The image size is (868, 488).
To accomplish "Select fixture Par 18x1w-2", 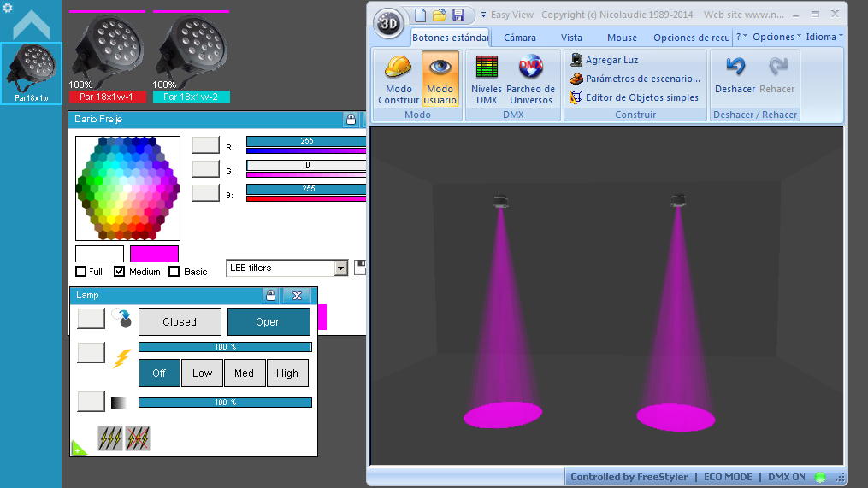I will (191, 57).
